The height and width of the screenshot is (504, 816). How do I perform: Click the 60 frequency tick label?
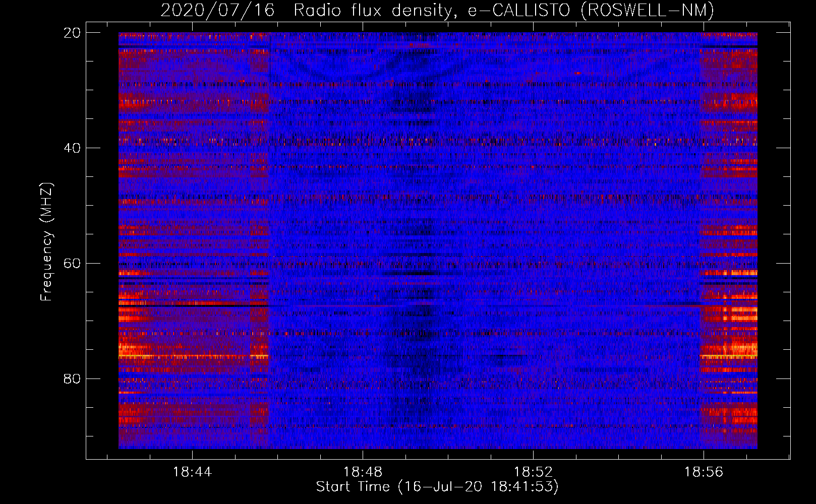point(72,264)
